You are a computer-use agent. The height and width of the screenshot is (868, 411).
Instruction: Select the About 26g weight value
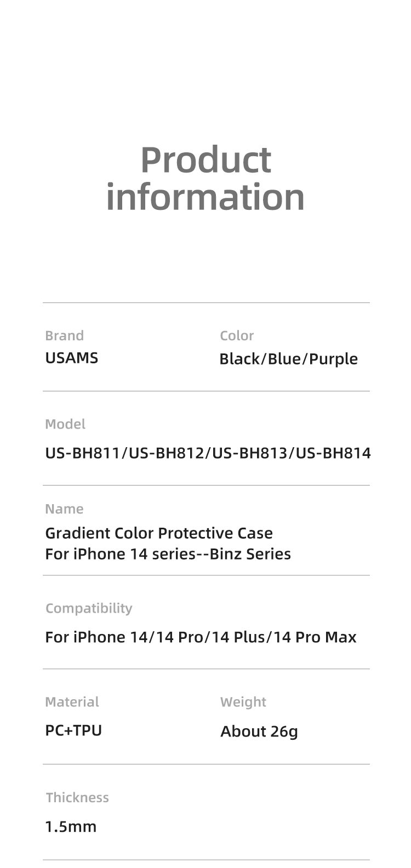point(259,732)
